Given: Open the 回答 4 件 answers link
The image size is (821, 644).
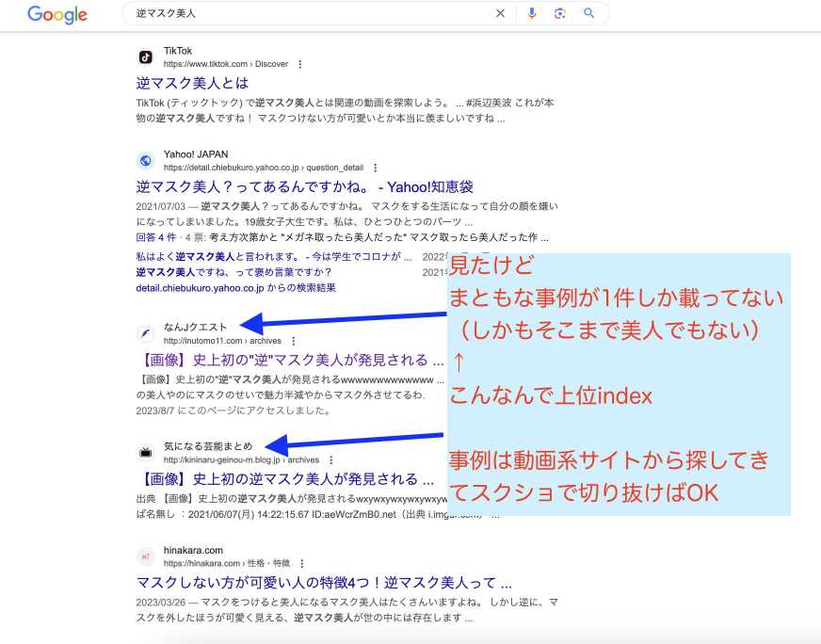Looking at the screenshot, I should (156, 237).
